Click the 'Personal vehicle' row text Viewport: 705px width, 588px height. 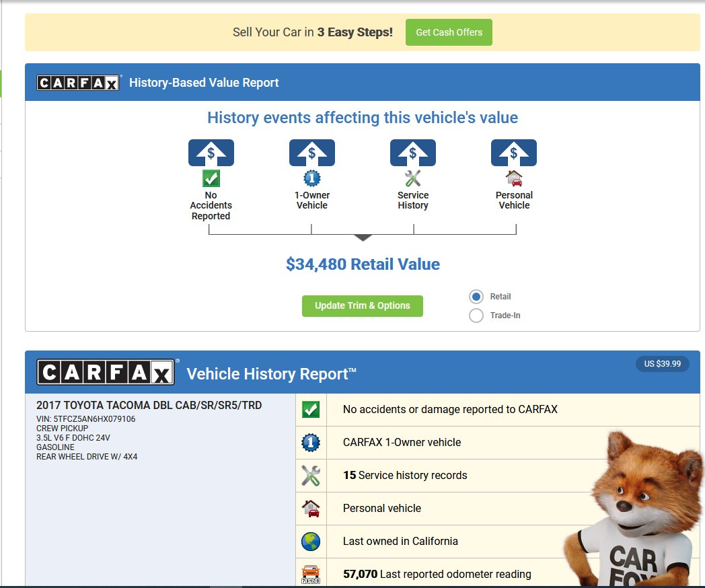(382, 509)
